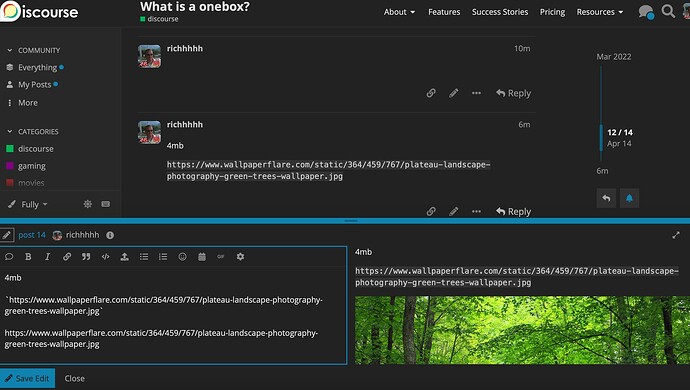Select My Posts in sidebar
The image size is (690, 390).
(34, 85)
